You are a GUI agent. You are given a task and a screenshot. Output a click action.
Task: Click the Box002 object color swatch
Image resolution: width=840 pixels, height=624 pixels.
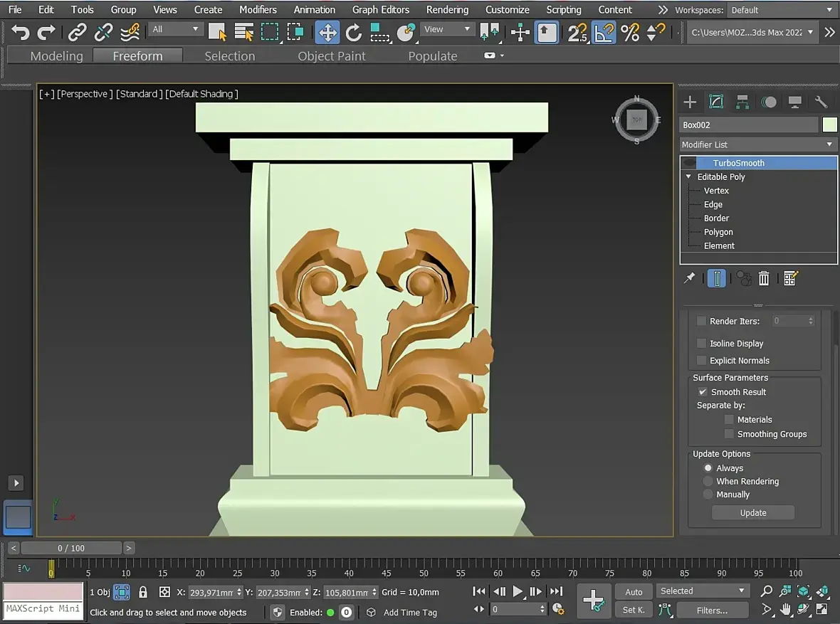click(x=829, y=125)
